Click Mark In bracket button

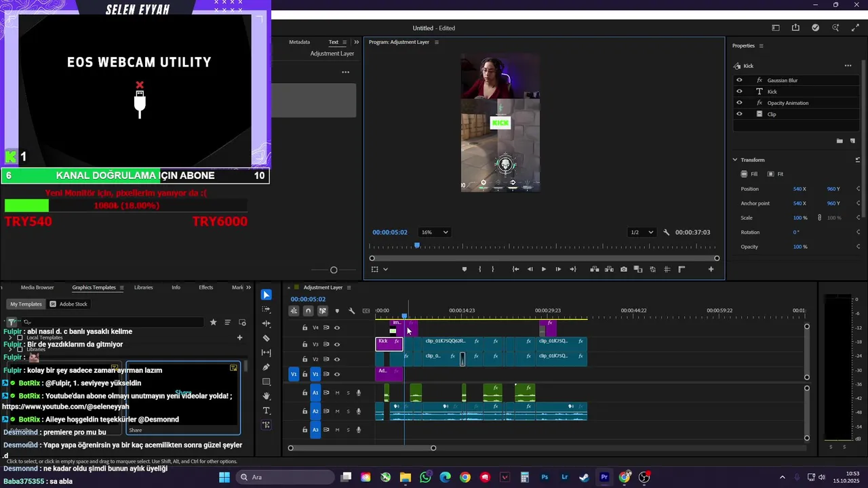pos(479,269)
